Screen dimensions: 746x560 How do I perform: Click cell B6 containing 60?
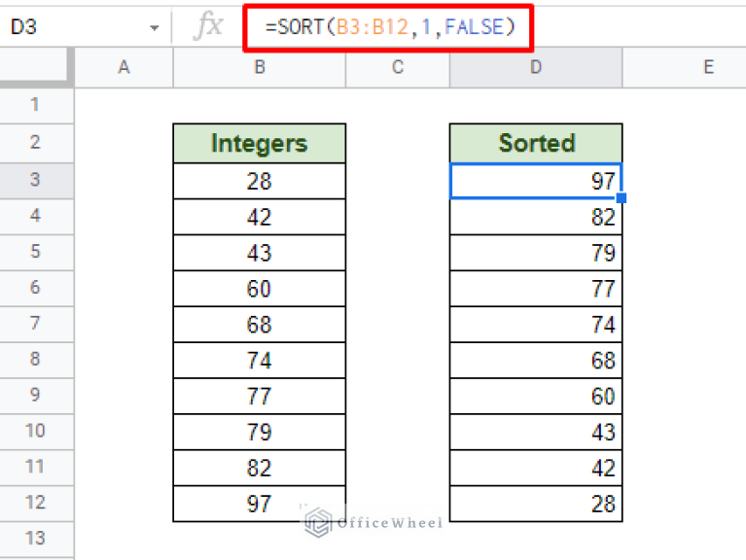tap(260, 289)
